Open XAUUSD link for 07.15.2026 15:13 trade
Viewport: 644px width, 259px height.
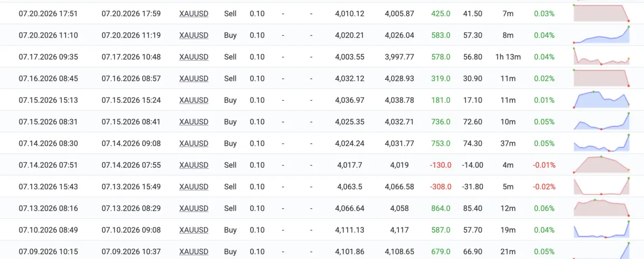pyautogui.click(x=194, y=100)
